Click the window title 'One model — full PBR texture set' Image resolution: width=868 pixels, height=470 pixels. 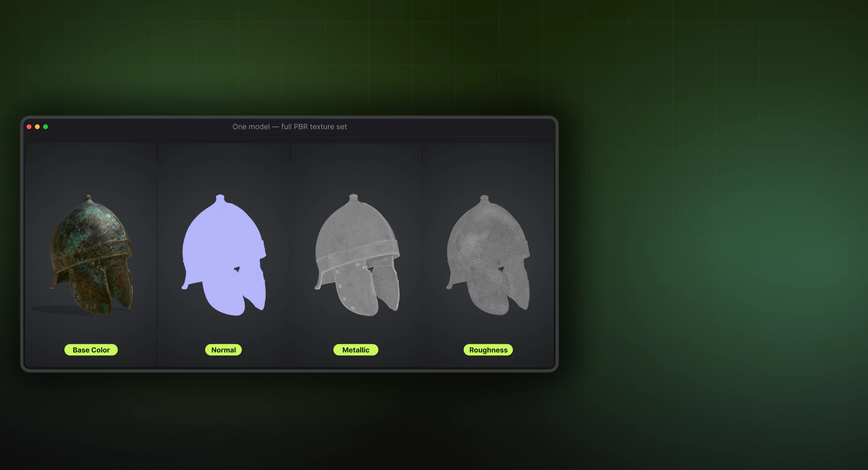[289, 127]
